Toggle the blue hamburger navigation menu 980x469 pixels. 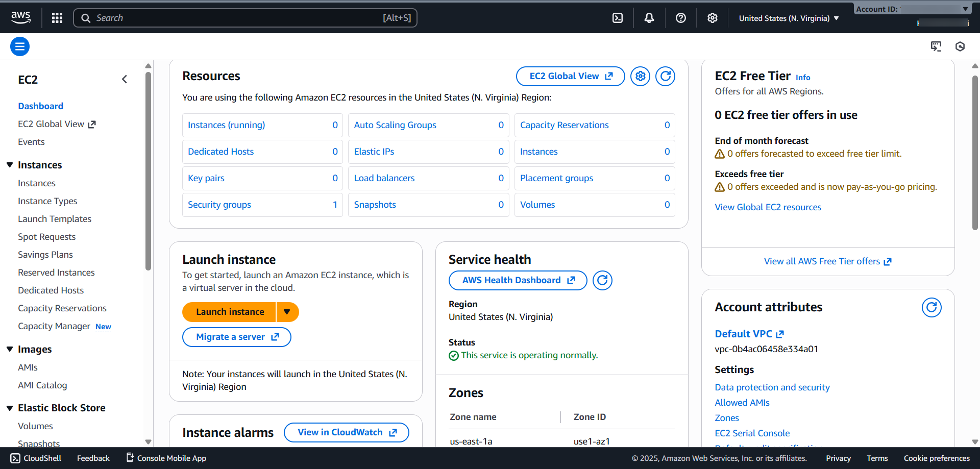click(x=20, y=47)
